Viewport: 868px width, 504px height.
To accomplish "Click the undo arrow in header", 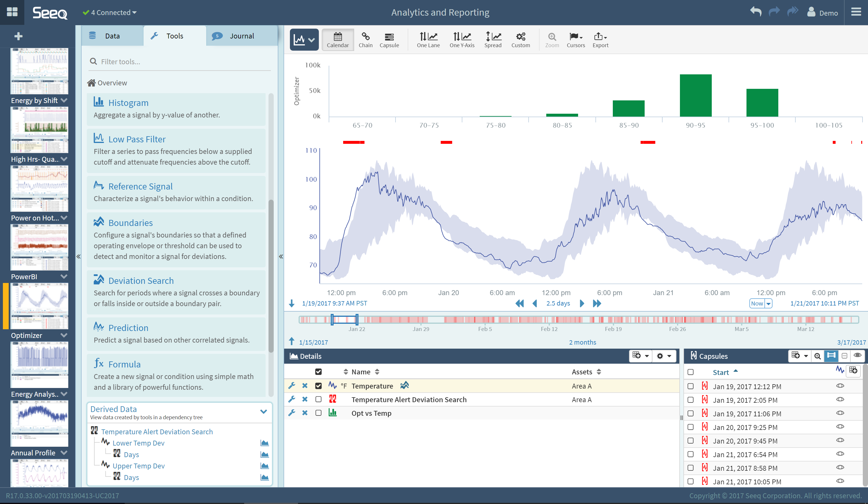I will 756,12.
